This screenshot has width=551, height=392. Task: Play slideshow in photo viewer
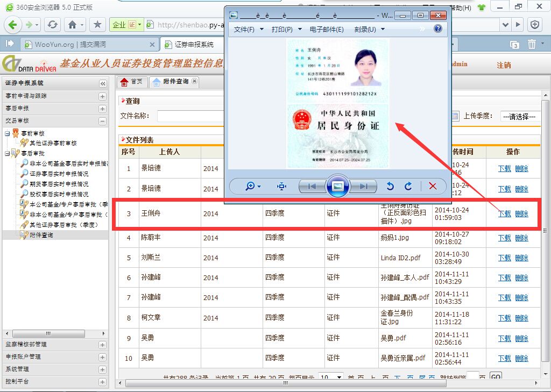pyautogui.click(x=337, y=186)
